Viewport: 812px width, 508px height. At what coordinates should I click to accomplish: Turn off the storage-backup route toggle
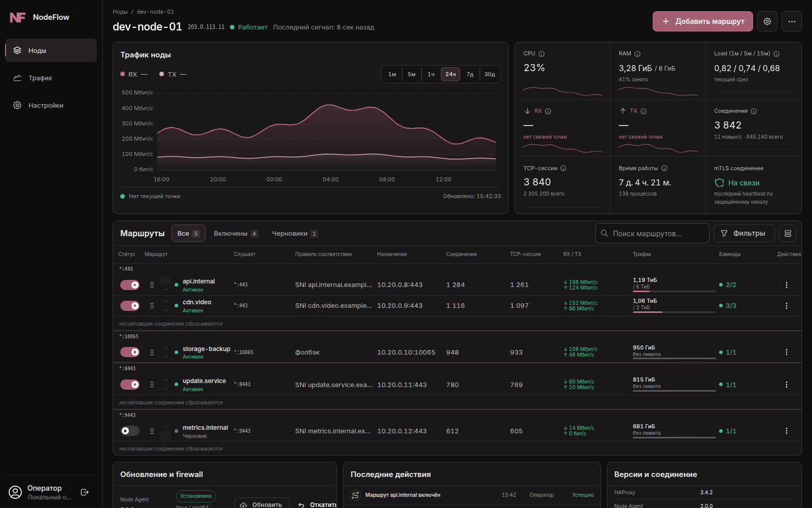tap(130, 352)
